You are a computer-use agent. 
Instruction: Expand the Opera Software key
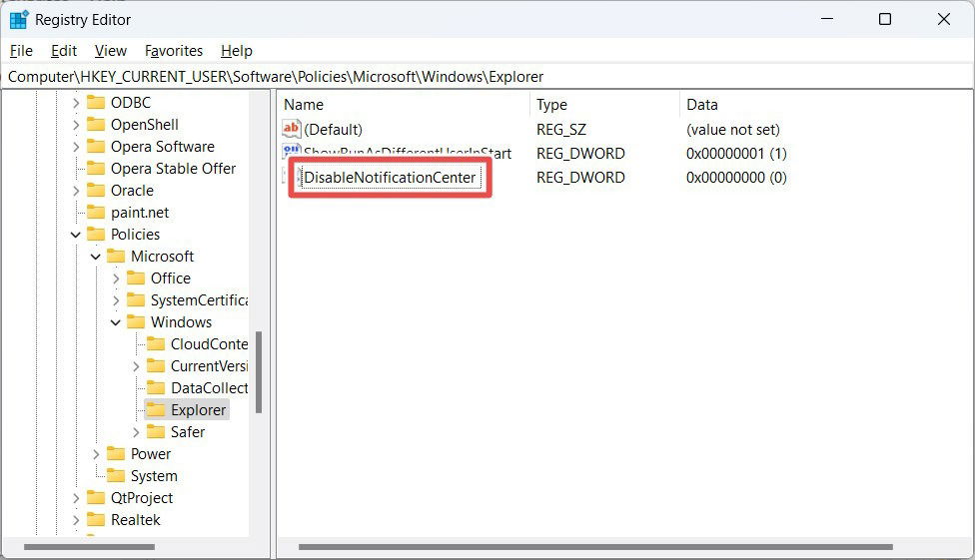pos(76,147)
